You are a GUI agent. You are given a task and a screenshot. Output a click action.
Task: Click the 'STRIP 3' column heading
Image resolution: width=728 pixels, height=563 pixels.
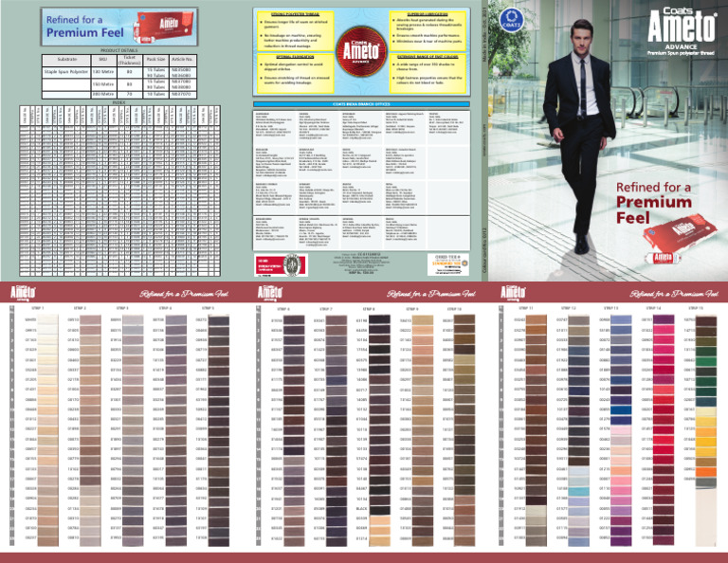click(x=122, y=308)
